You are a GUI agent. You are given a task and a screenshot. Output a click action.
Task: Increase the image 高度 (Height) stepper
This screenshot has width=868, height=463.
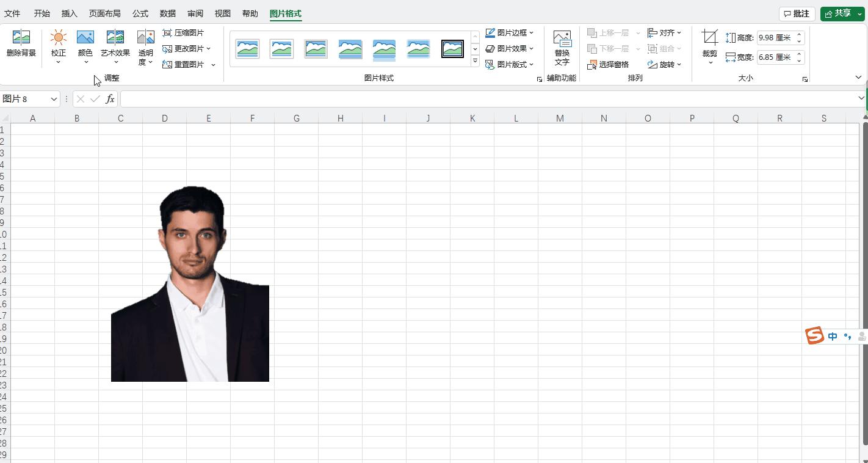(x=799, y=34)
